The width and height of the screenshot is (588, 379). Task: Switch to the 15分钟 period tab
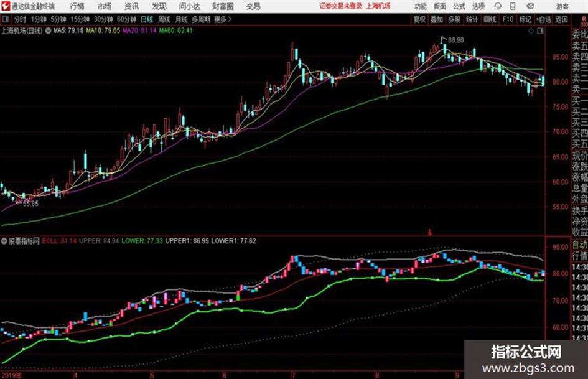pos(80,19)
